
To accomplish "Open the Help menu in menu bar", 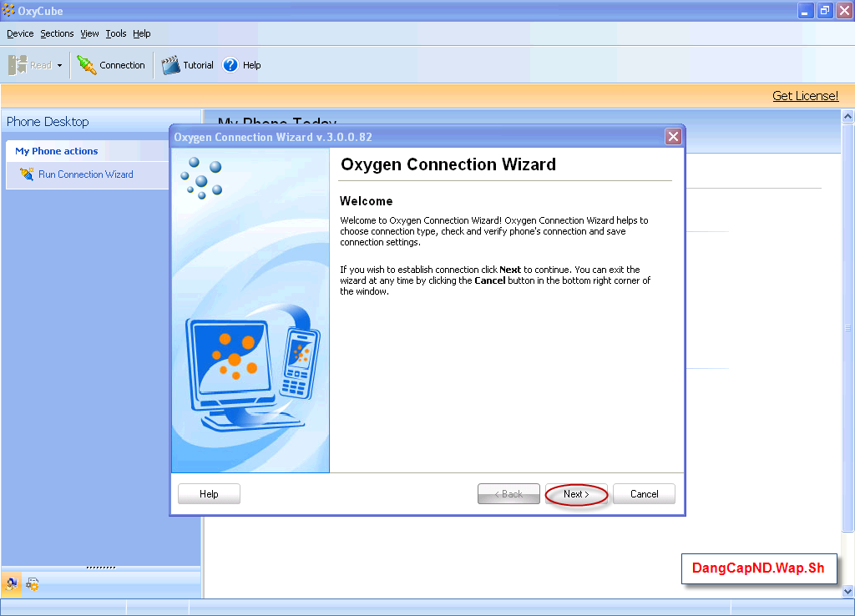I will (142, 33).
